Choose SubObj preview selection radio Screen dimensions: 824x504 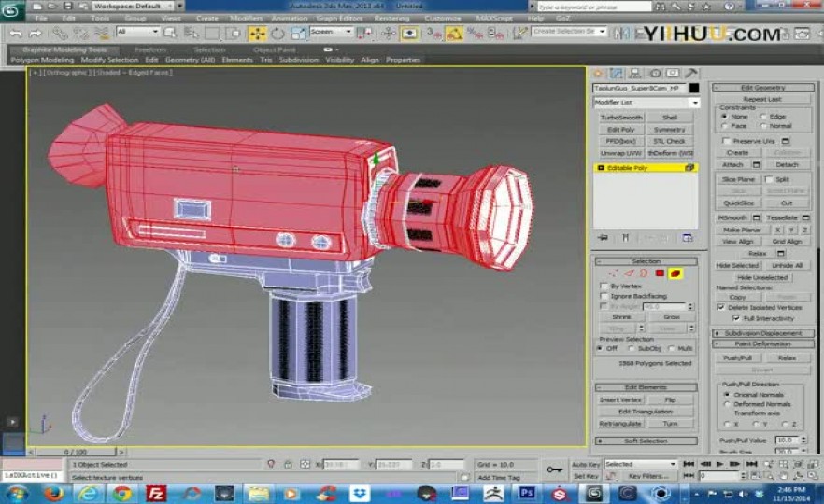(x=632, y=349)
